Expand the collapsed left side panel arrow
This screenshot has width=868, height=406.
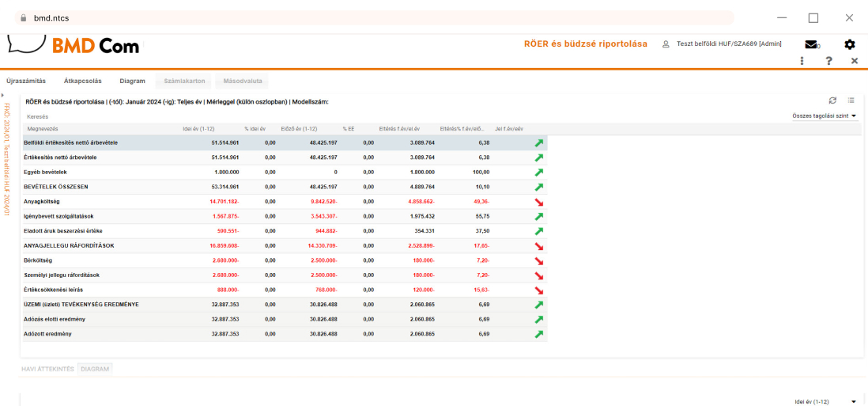[3, 96]
